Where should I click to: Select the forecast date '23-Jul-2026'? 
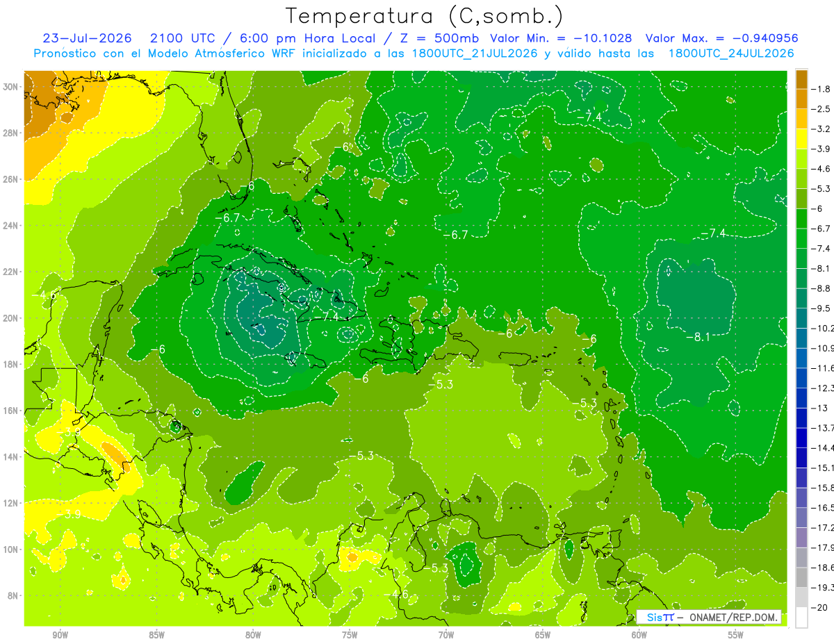point(88,38)
